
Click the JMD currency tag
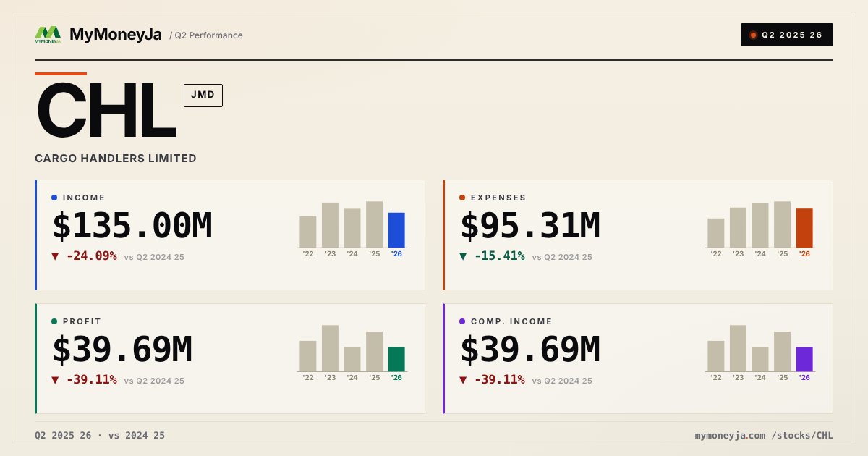point(203,95)
